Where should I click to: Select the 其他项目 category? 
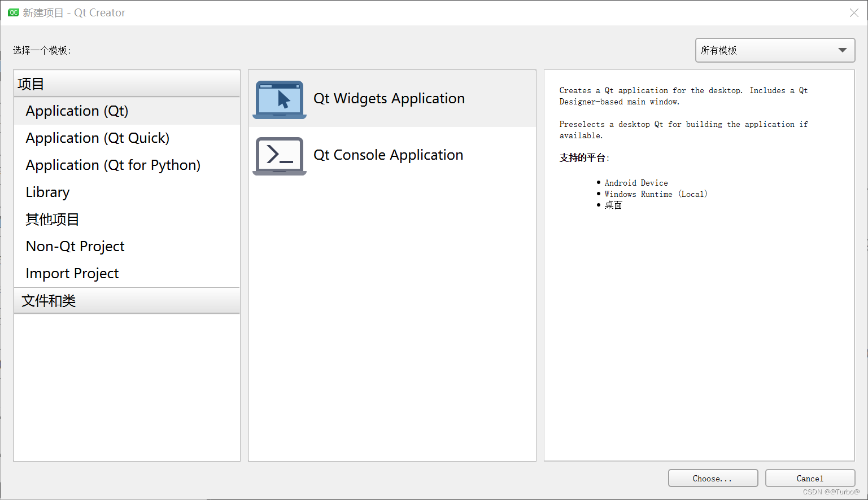pyautogui.click(x=127, y=220)
